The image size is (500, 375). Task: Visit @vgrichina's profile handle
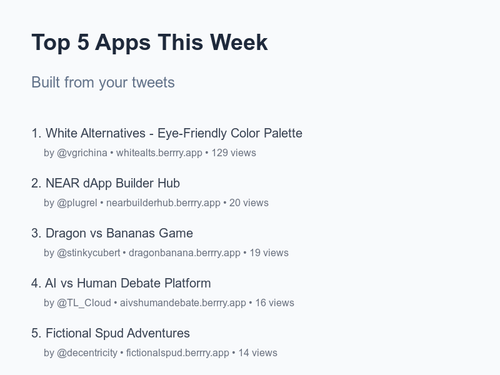click(x=82, y=153)
